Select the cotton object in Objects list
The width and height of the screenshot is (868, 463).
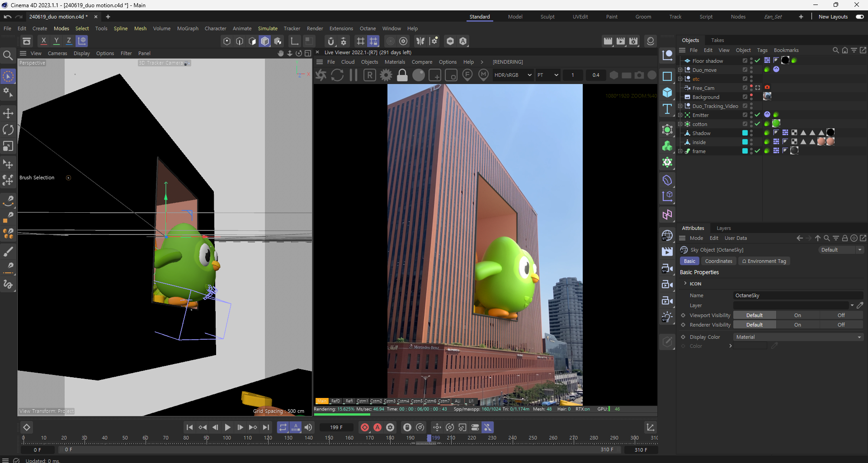pos(699,124)
